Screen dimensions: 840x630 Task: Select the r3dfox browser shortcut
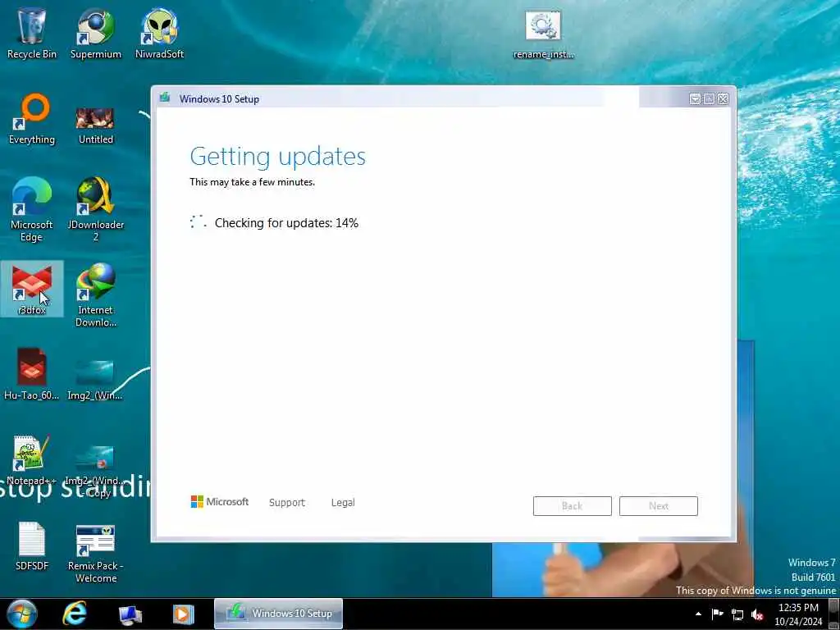[x=32, y=290]
